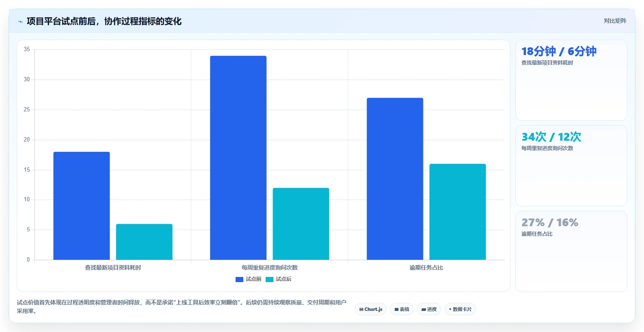Click the y-axis tick label 0
Image resolution: width=644 pixels, height=332 pixels.
pyautogui.click(x=28, y=260)
